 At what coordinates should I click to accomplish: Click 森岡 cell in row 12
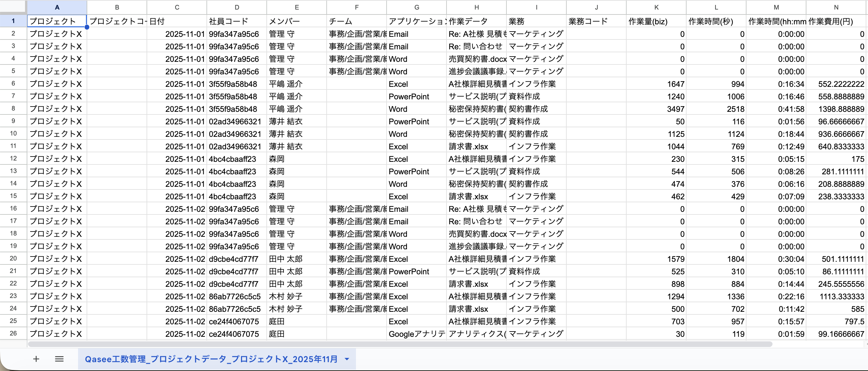(x=297, y=159)
